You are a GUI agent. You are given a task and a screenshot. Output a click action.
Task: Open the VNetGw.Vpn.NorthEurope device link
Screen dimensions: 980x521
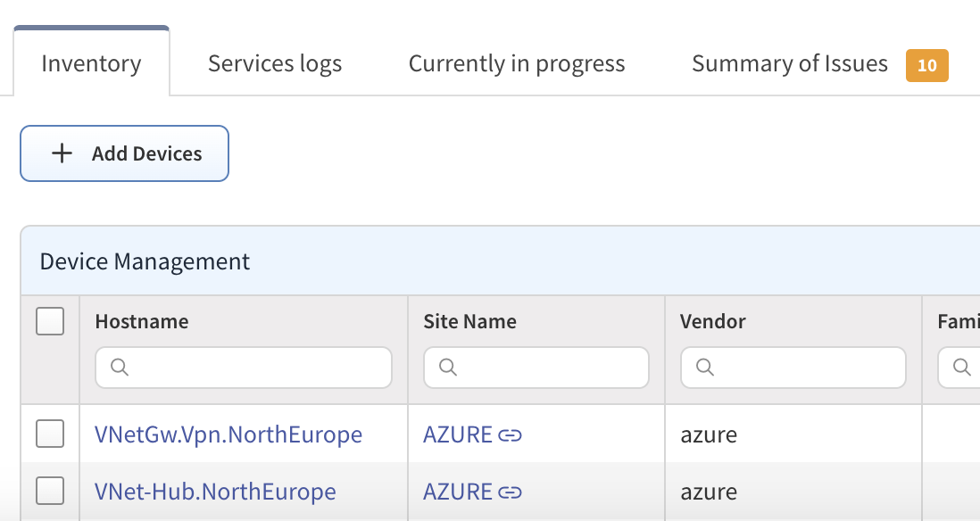[x=228, y=434]
